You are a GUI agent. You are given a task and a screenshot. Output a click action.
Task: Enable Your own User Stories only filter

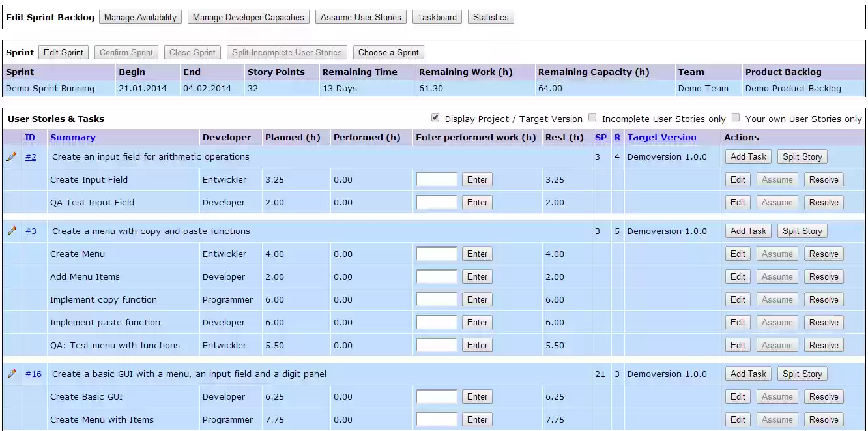(736, 119)
